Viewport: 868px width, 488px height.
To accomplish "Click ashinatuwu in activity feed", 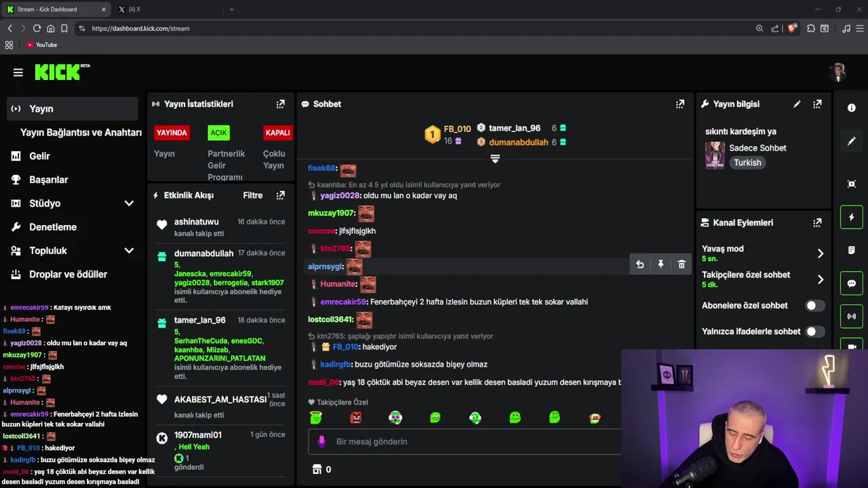I will tap(196, 222).
